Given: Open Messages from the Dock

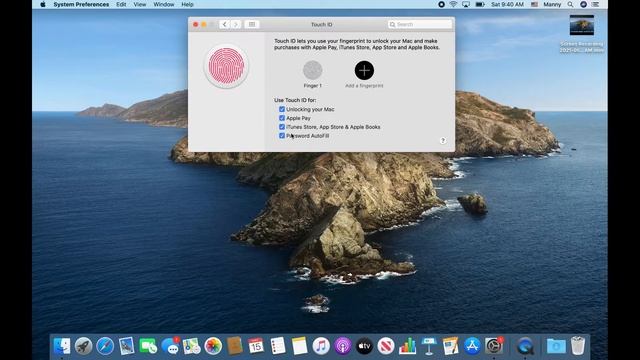Looking at the screenshot, I should point(170,346).
